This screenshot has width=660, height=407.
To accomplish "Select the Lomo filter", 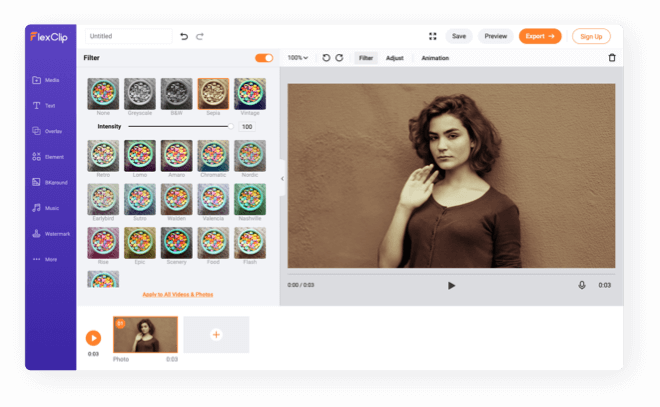I will [140, 156].
